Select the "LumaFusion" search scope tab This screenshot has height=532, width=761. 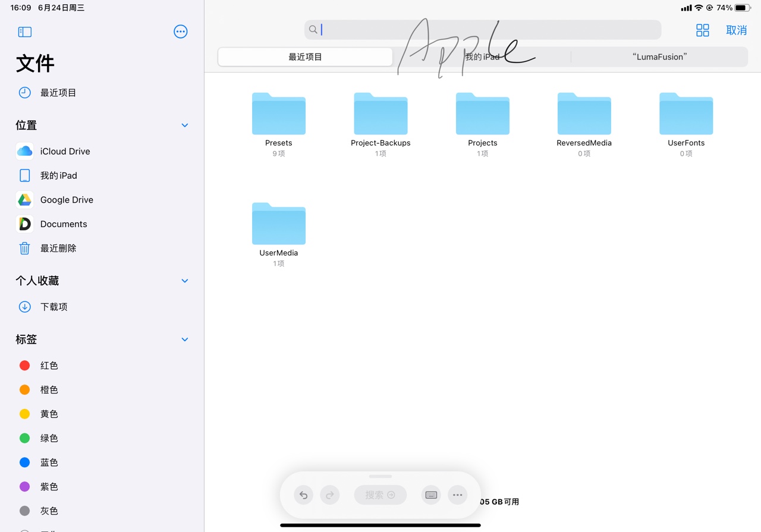[x=659, y=57]
